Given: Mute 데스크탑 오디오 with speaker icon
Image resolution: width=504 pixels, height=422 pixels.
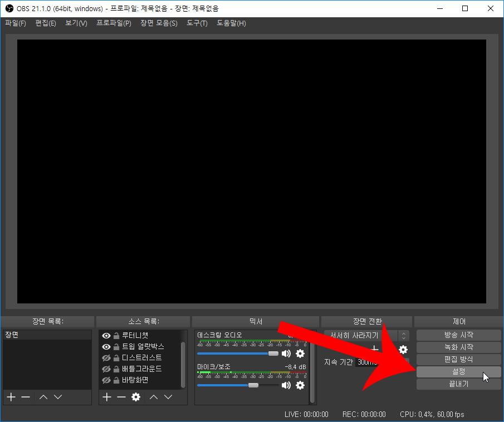Looking at the screenshot, I should [x=286, y=353].
